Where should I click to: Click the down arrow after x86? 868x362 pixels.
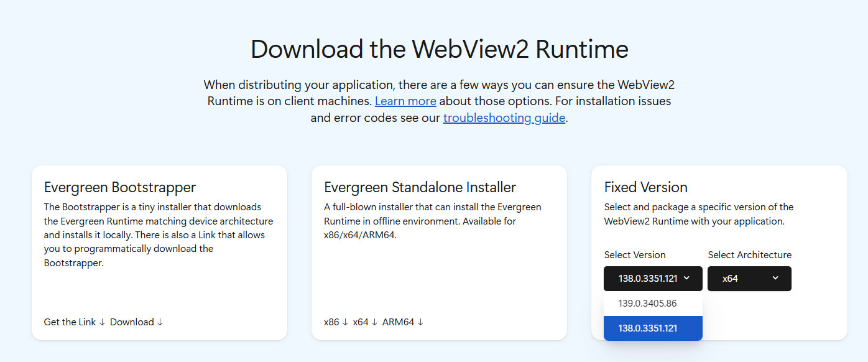[345, 322]
